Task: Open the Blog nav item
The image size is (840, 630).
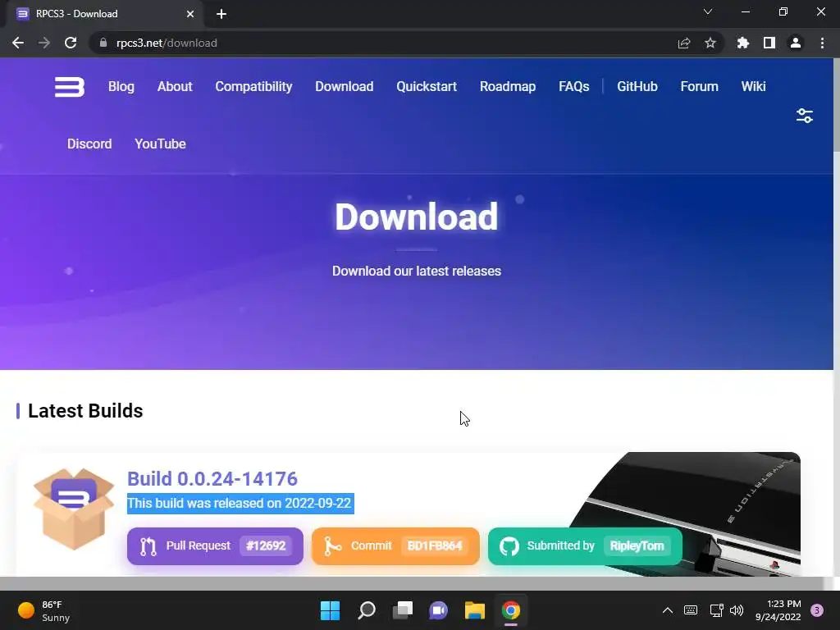Action: (121, 87)
